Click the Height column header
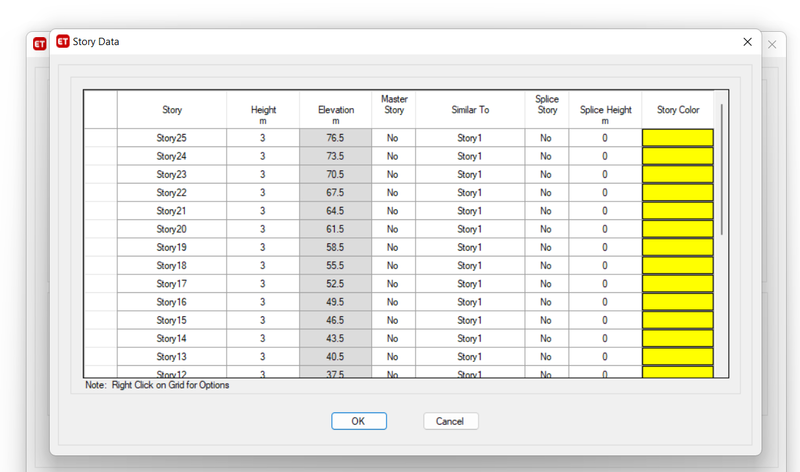This screenshot has width=800, height=472. click(263, 110)
